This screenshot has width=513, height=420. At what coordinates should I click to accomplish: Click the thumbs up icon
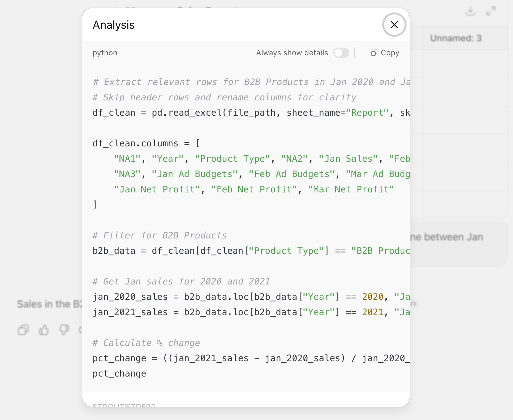pos(44,330)
